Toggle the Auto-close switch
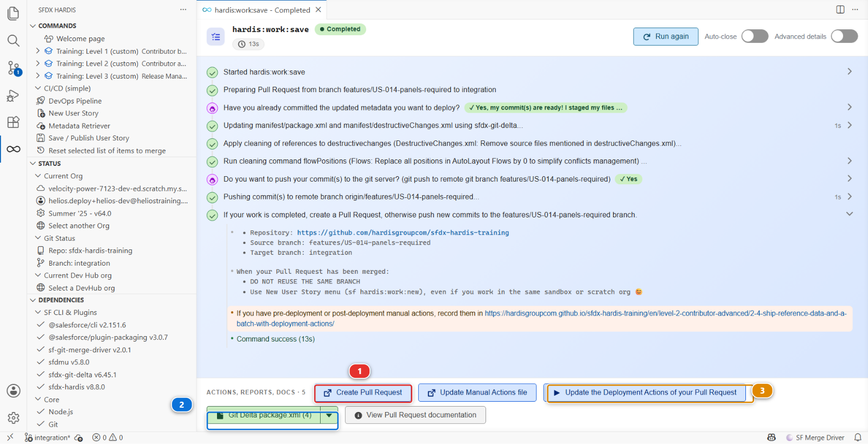 point(755,36)
